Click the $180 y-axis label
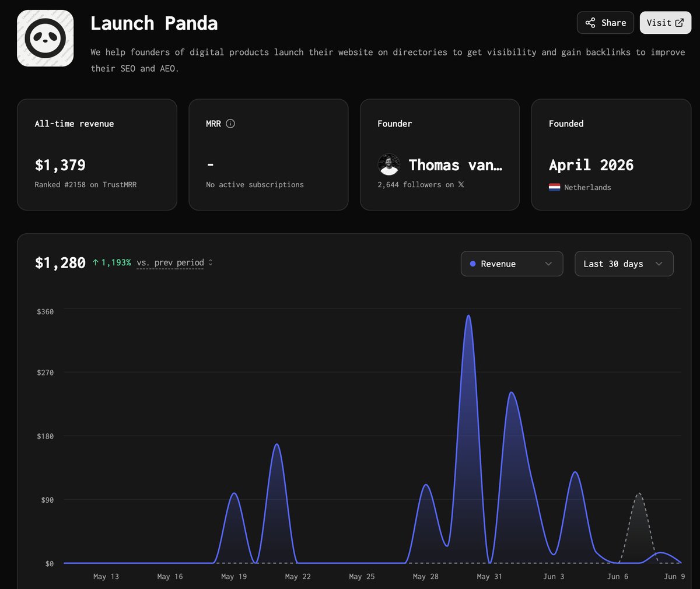Image resolution: width=700 pixels, height=589 pixels. click(45, 436)
